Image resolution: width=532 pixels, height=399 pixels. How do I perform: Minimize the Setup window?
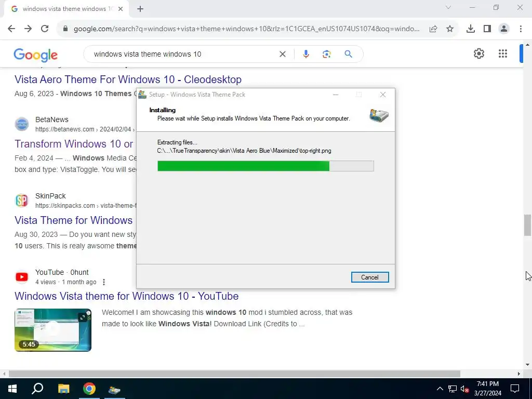pyautogui.click(x=336, y=95)
